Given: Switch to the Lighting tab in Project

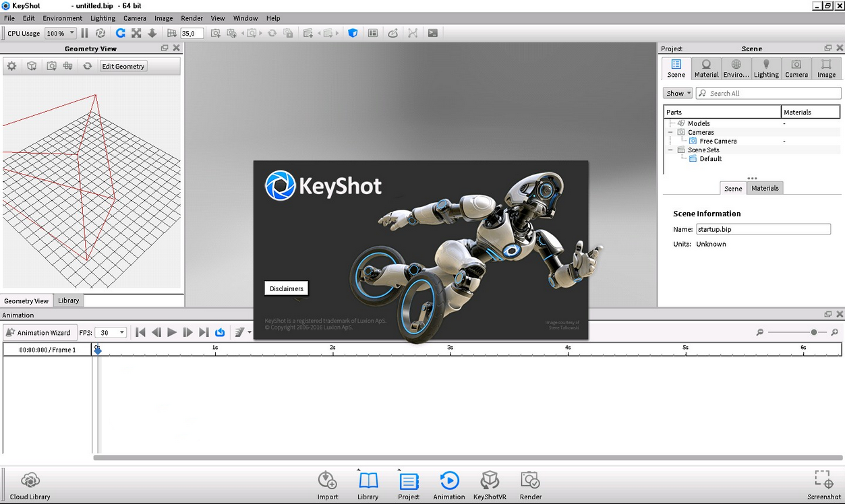Looking at the screenshot, I should 766,69.
